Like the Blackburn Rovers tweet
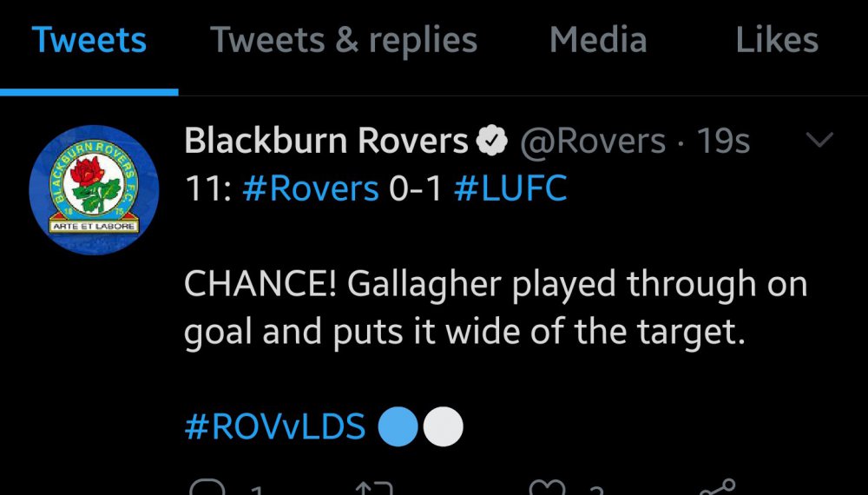Viewport: 868px width, 495px height. click(x=549, y=488)
